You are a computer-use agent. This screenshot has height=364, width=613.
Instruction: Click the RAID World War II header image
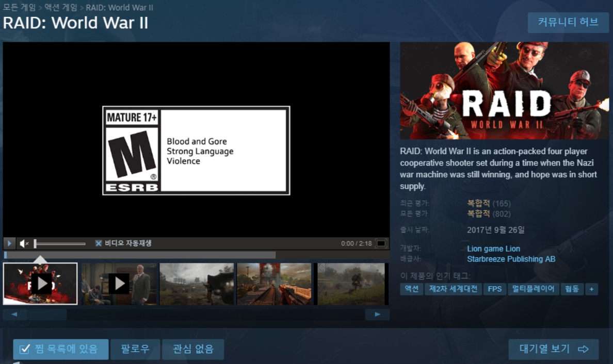coord(504,91)
